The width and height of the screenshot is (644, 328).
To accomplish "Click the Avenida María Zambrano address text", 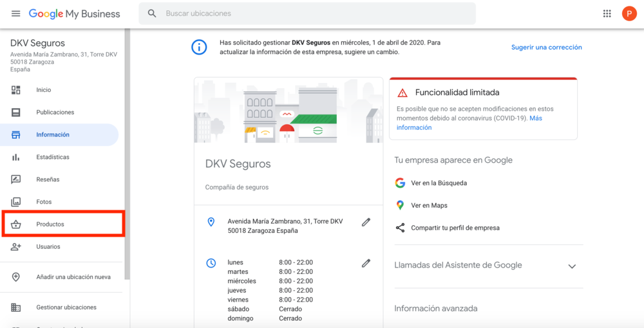I will pyautogui.click(x=285, y=226).
